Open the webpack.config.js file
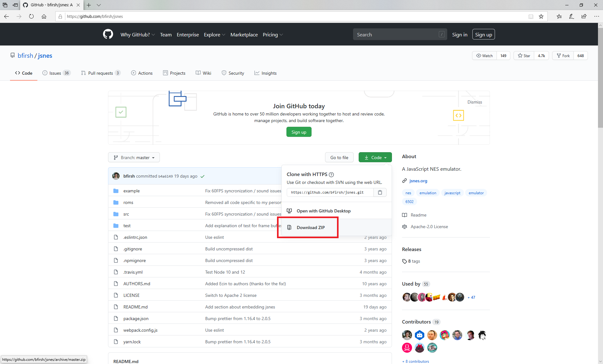 click(140, 330)
